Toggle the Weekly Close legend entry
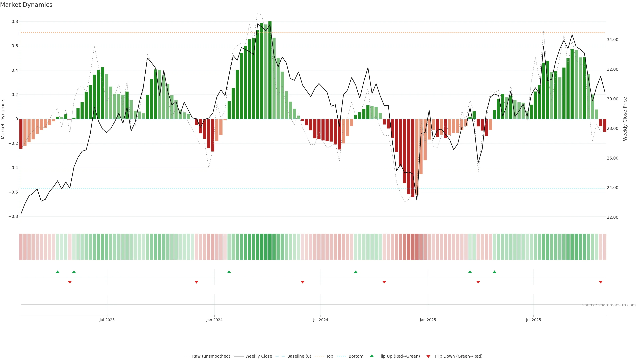Viewport: 644px width, 362px height. pos(258,356)
